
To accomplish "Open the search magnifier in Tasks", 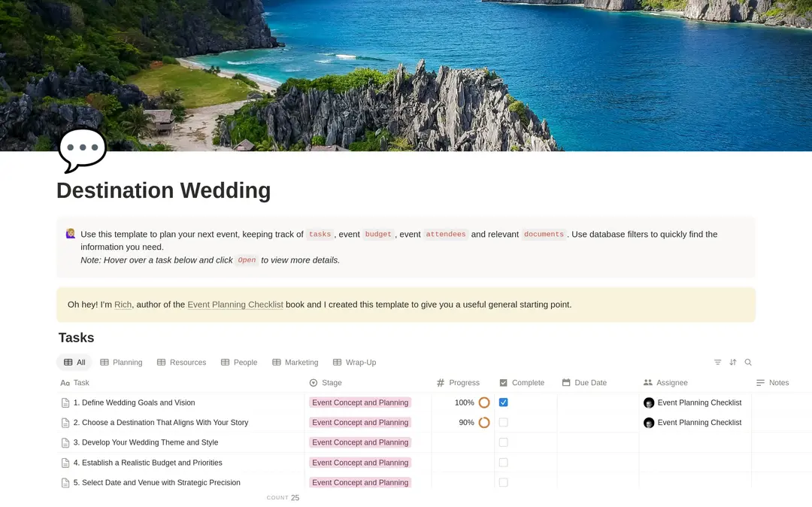I will pos(748,362).
